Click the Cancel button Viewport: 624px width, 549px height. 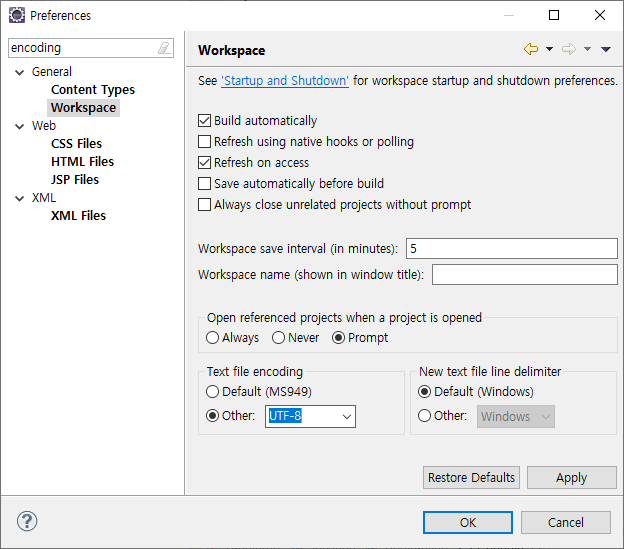point(566,522)
